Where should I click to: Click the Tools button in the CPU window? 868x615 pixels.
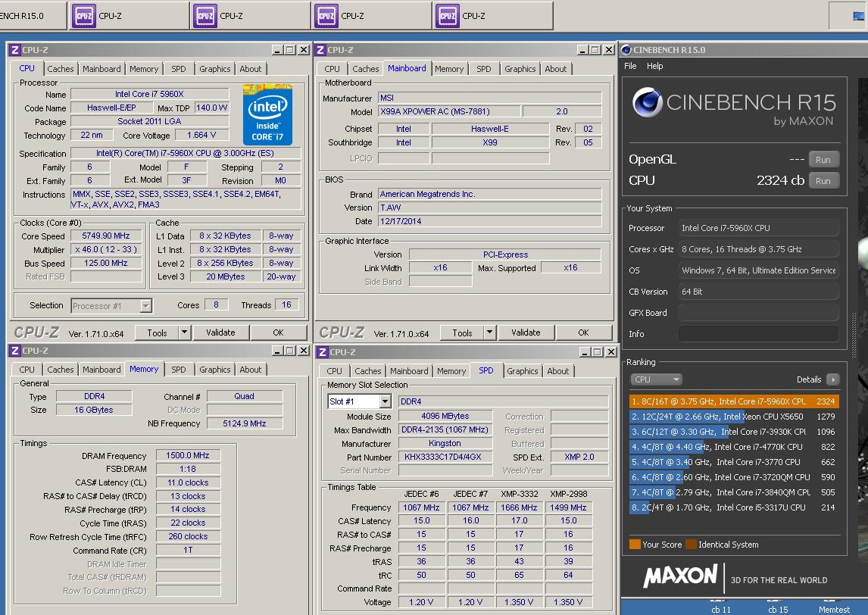pos(157,332)
